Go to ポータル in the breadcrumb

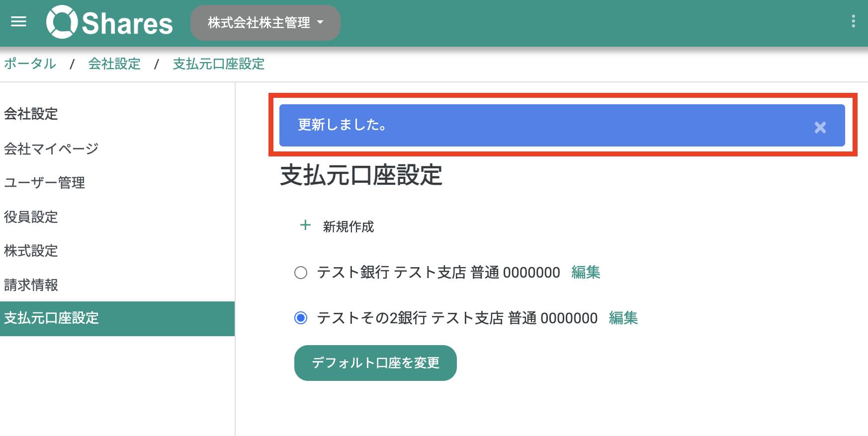30,64
